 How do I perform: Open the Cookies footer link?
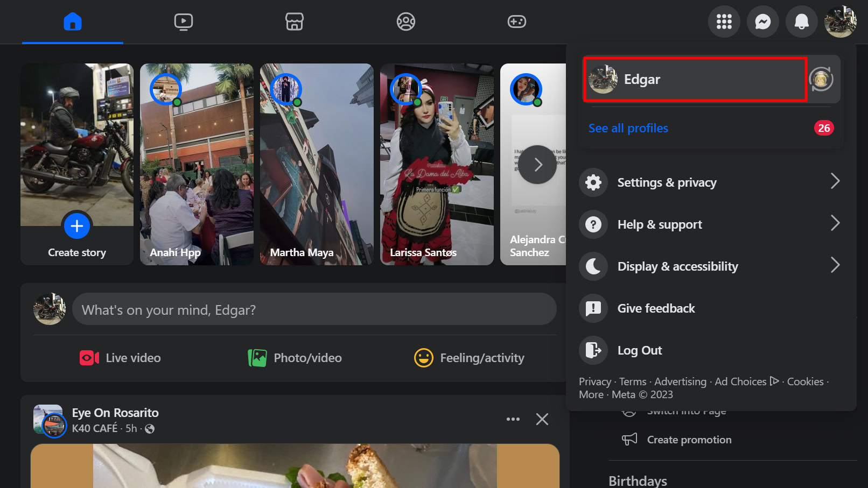(x=806, y=381)
